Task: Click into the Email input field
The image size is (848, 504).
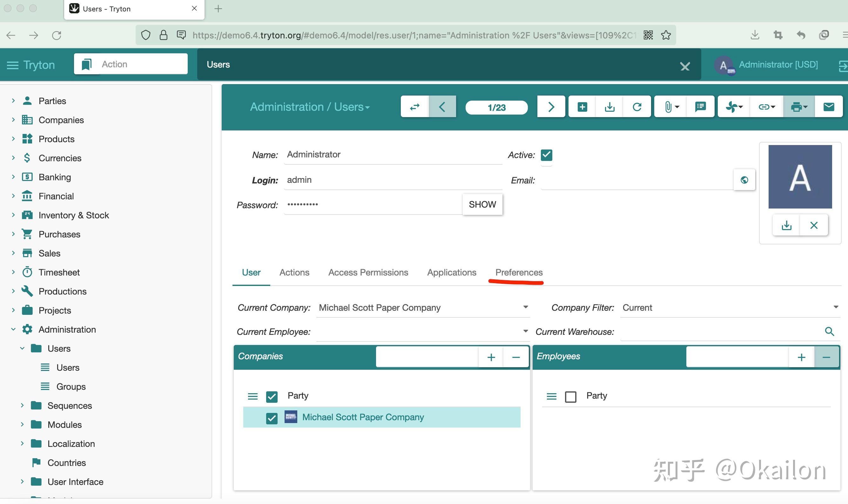Action: coord(636,180)
